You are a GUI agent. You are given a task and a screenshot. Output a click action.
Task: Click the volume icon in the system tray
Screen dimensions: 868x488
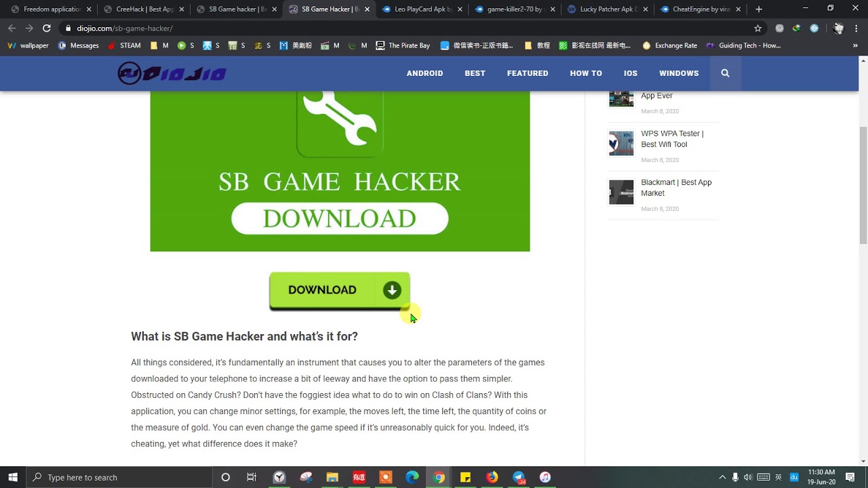coord(748,477)
